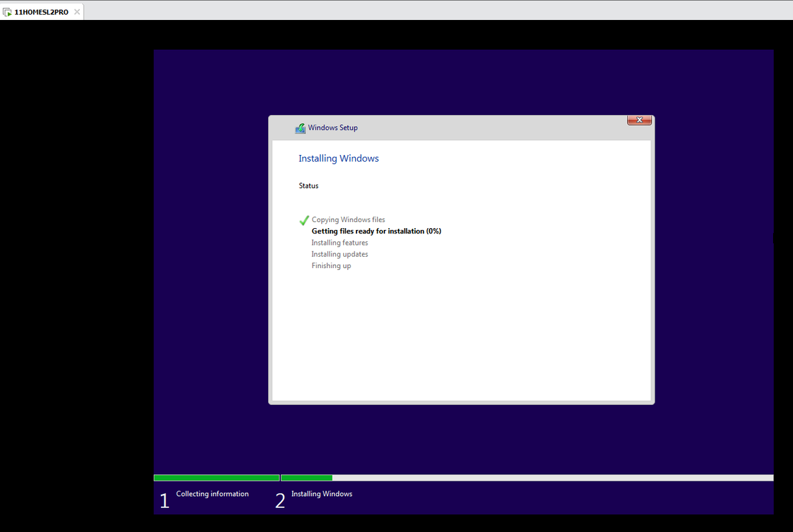Click the green checkmark beside Copying Windows files
The width and height of the screenshot is (793, 532).
click(x=304, y=221)
